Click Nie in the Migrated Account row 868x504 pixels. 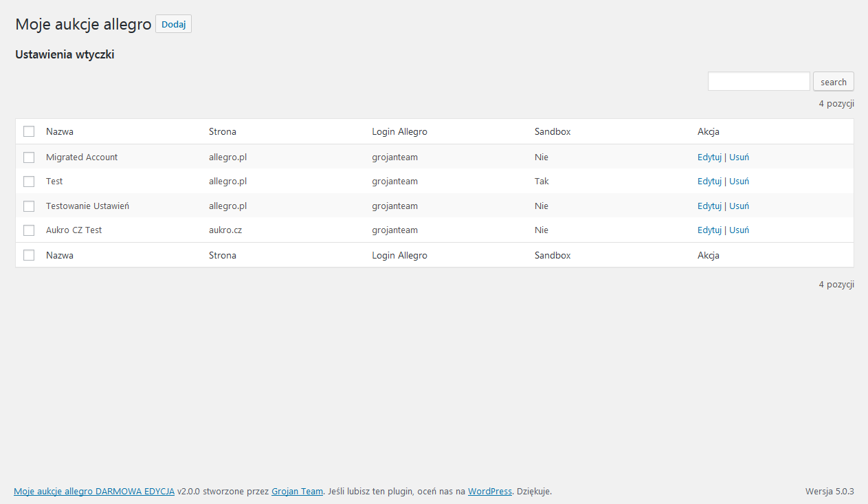(x=542, y=157)
